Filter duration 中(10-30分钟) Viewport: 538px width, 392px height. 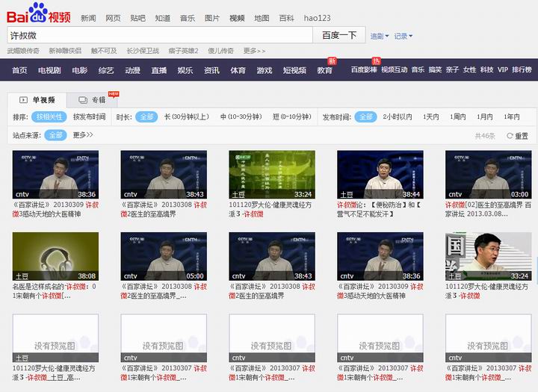(241, 117)
